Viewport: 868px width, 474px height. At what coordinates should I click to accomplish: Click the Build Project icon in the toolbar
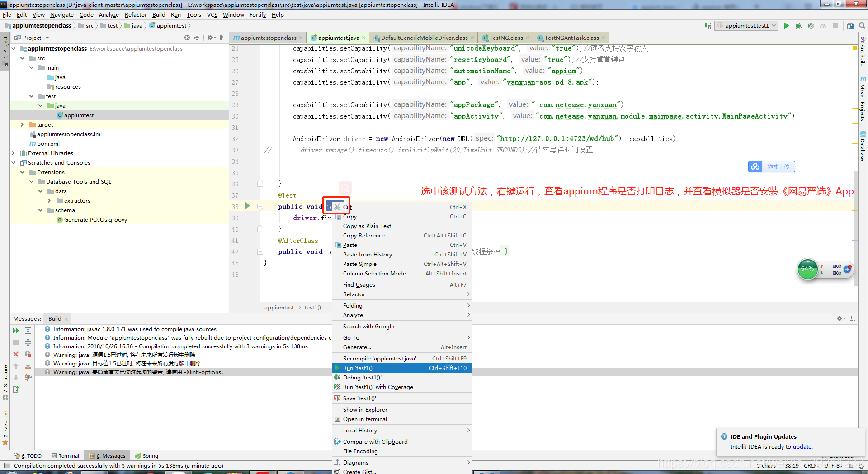[x=708, y=26]
